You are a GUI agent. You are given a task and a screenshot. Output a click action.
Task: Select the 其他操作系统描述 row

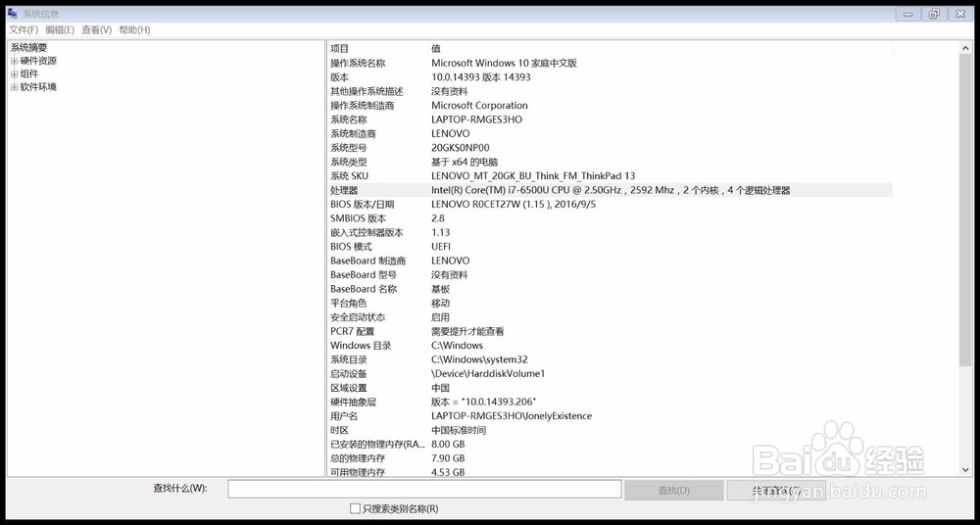tap(610, 91)
